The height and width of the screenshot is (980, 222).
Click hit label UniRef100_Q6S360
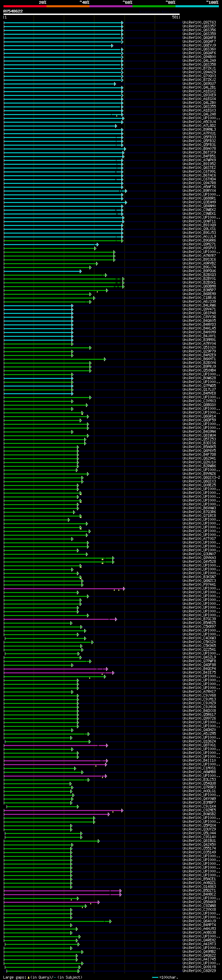pyautogui.click(x=199, y=49)
